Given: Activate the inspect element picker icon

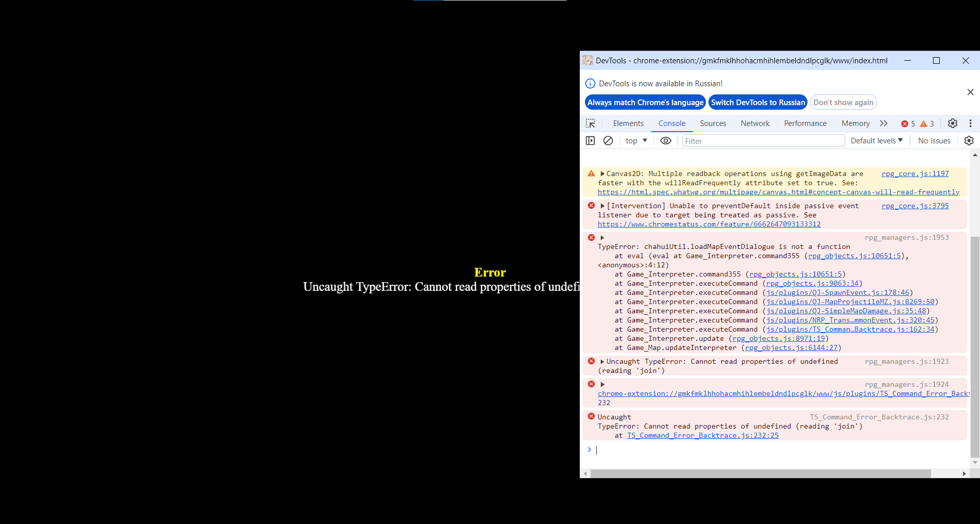Looking at the screenshot, I should coord(591,123).
